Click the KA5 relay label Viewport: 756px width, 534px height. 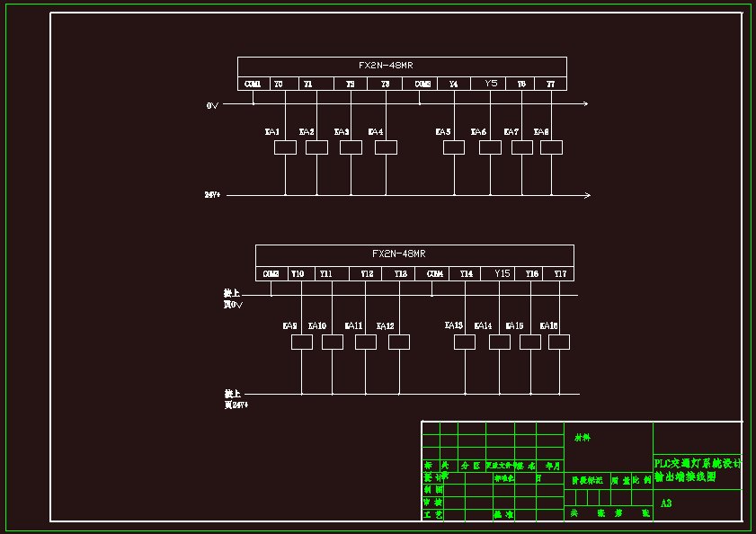tap(443, 131)
